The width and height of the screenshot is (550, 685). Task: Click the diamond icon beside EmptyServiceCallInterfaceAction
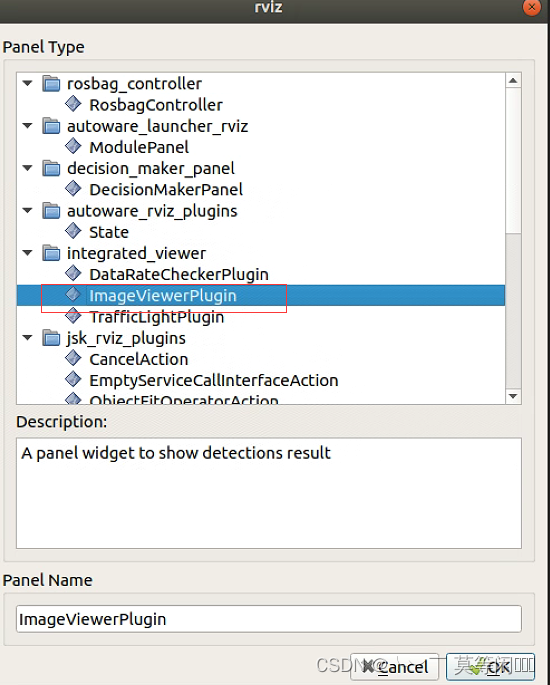coord(73,379)
